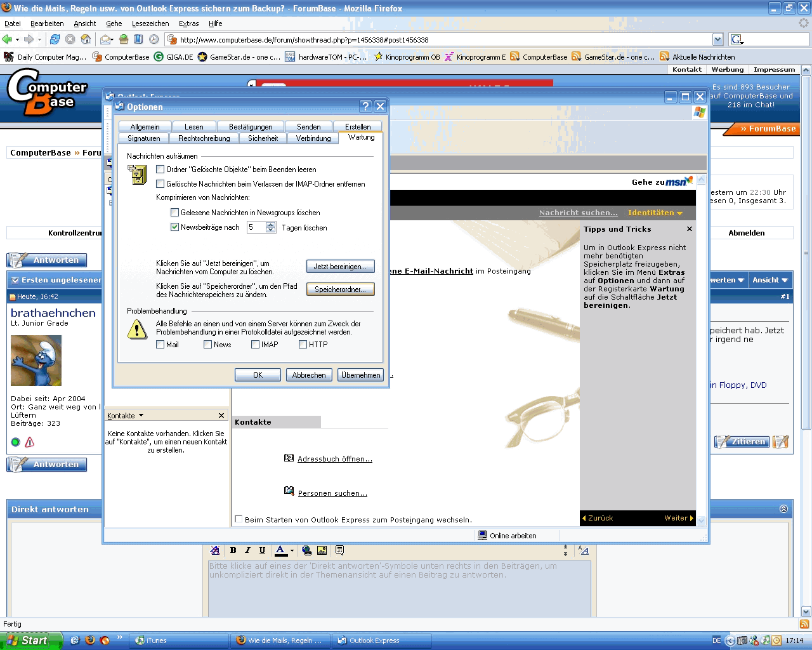Enable emptying 'Gelöschte Objekte' folder on exit
812x650 pixels.
click(x=160, y=169)
